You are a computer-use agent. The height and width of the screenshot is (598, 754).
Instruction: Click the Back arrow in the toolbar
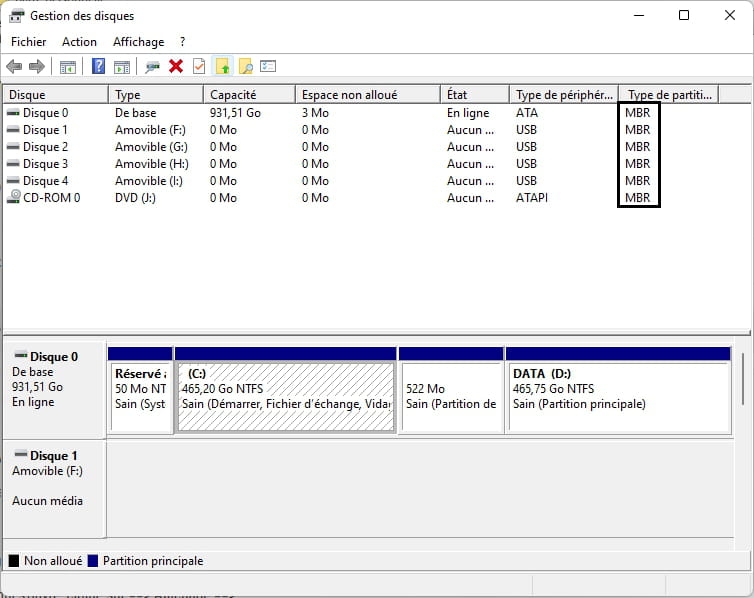point(14,67)
